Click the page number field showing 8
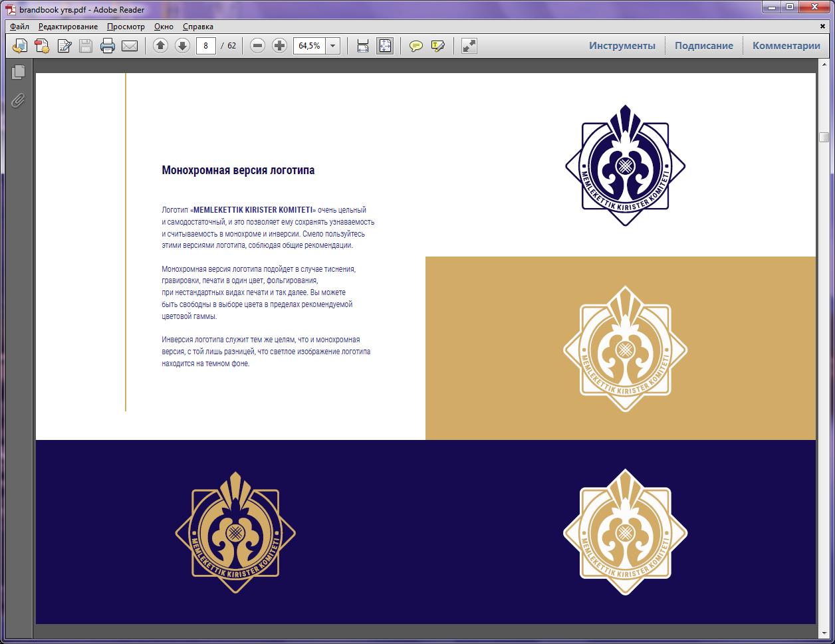This screenshot has width=835, height=644. coord(206,46)
